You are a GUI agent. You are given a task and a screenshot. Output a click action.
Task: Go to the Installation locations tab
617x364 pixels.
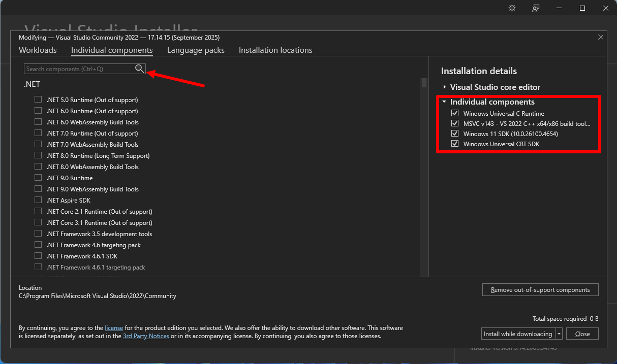pyautogui.click(x=275, y=50)
